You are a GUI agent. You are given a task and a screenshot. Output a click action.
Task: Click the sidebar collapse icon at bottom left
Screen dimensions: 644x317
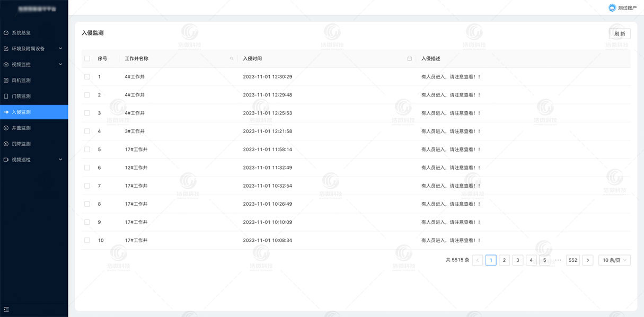pyautogui.click(x=6, y=309)
